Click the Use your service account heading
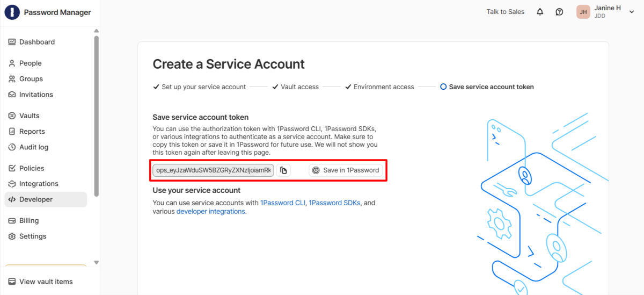The width and height of the screenshot is (644, 295). 196,190
